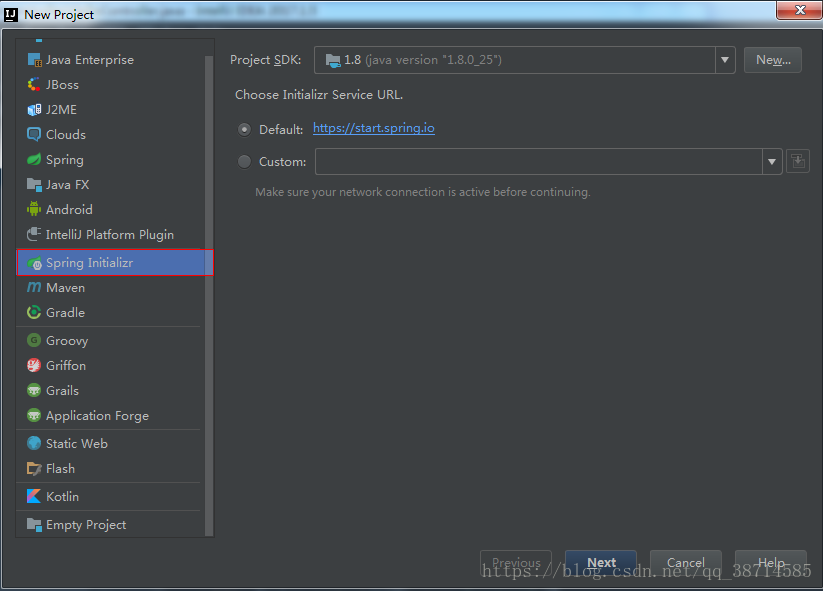
Task: Select the Clouds label in list
Action: tap(66, 134)
